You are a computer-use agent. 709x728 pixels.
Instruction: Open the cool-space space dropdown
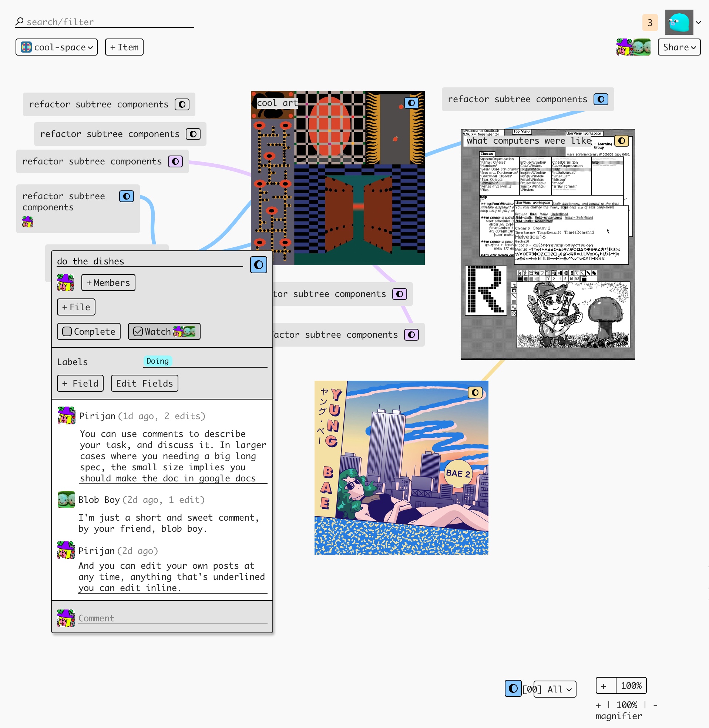click(x=57, y=47)
